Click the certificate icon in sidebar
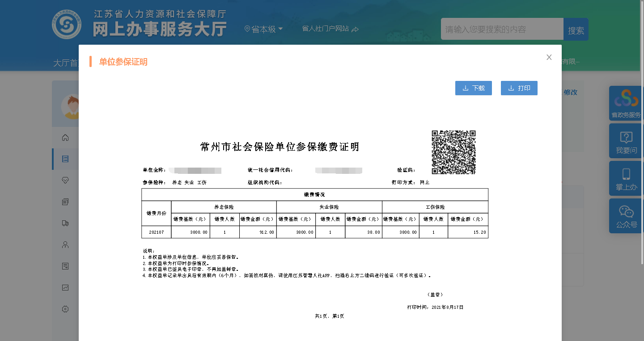The height and width of the screenshot is (341, 644). pos(65,266)
